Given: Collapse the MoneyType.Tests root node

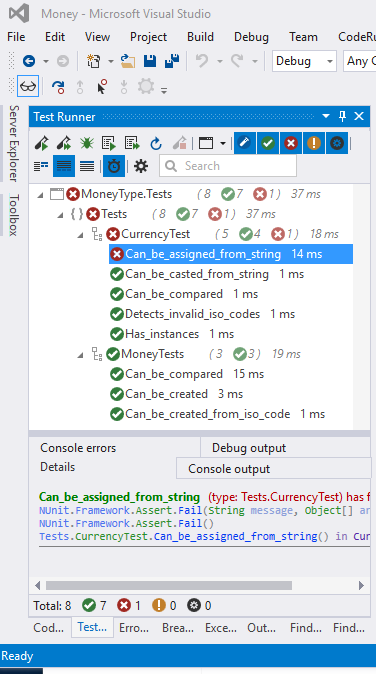Looking at the screenshot, I should (40, 195).
